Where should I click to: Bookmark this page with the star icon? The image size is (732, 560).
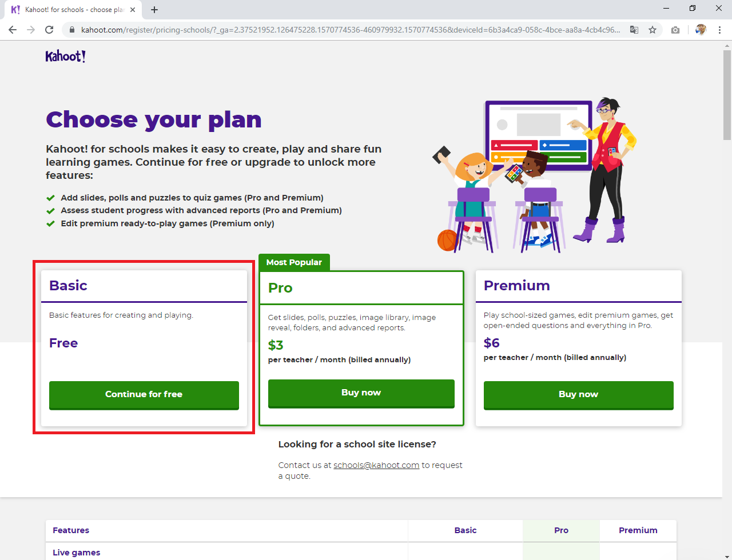653,30
